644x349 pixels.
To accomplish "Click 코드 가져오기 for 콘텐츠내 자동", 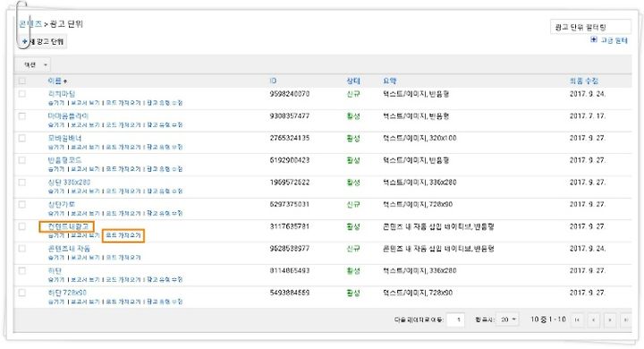I will 123,258.
